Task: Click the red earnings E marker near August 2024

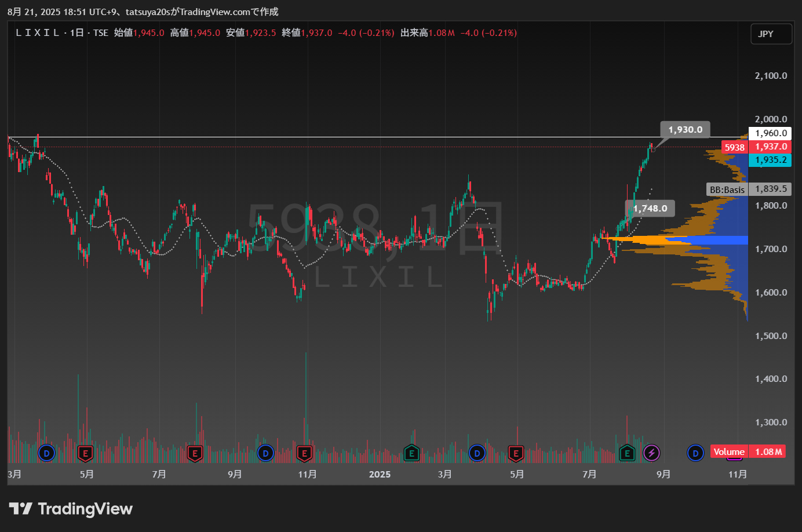Action: click(x=195, y=453)
